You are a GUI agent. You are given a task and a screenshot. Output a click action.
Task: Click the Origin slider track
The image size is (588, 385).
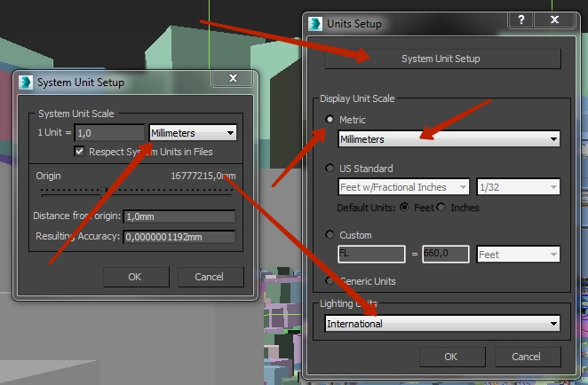coord(135,190)
